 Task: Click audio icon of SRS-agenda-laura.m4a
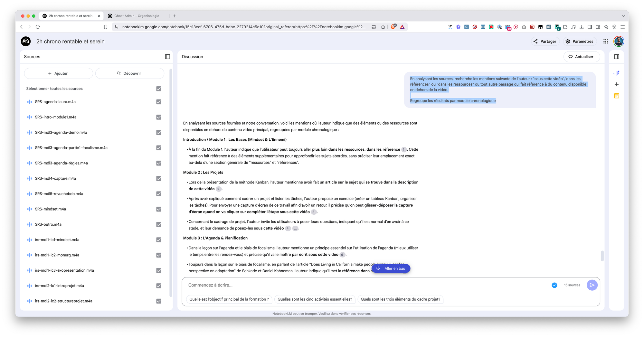pyautogui.click(x=30, y=102)
